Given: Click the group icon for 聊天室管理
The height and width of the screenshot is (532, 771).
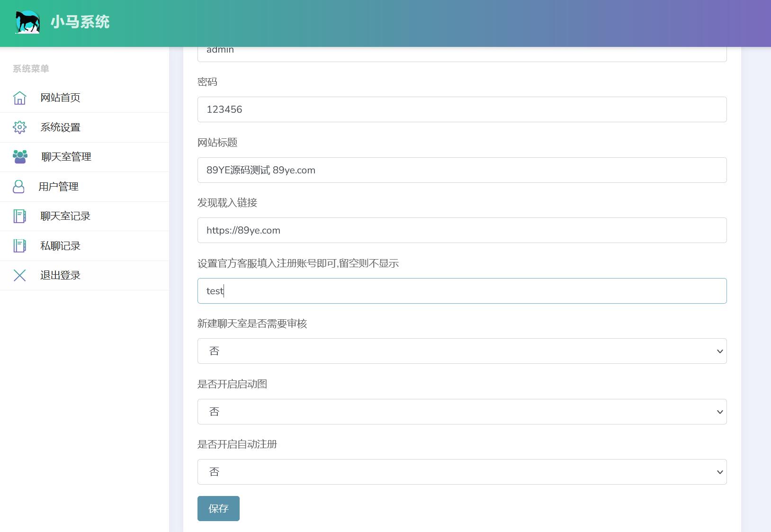Looking at the screenshot, I should 20,157.
